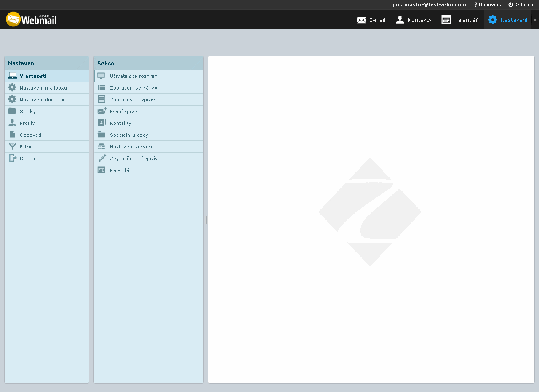Click the vertical panel splitter handle

click(206, 220)
